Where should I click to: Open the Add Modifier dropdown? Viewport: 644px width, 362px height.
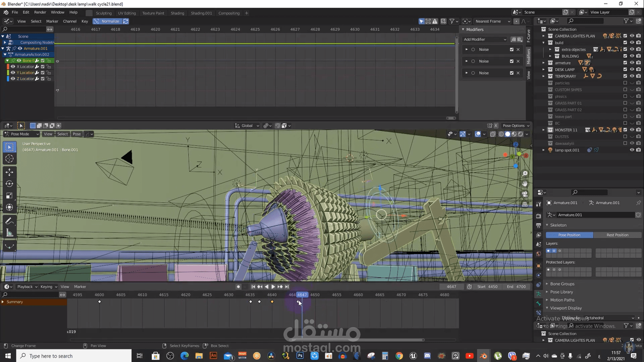(485, 40)
